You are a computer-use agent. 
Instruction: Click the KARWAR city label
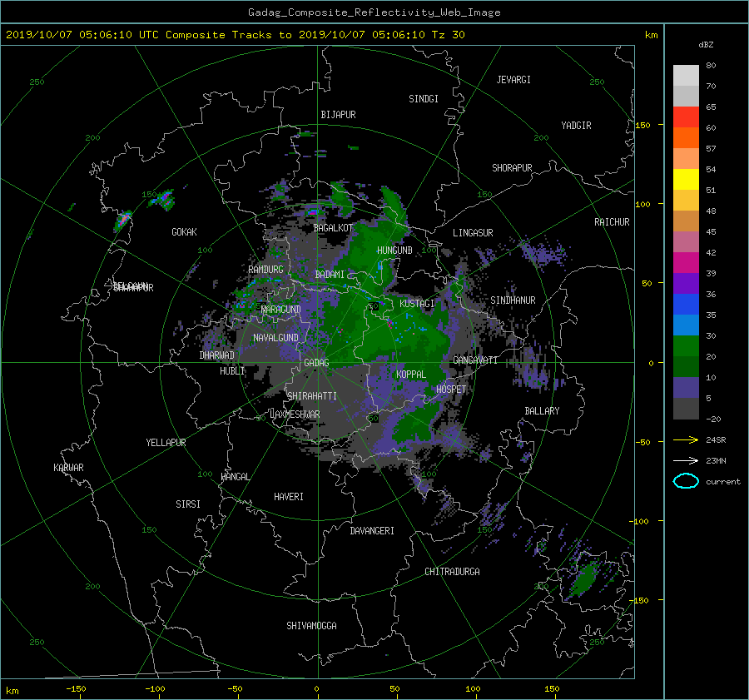point(68,468)
